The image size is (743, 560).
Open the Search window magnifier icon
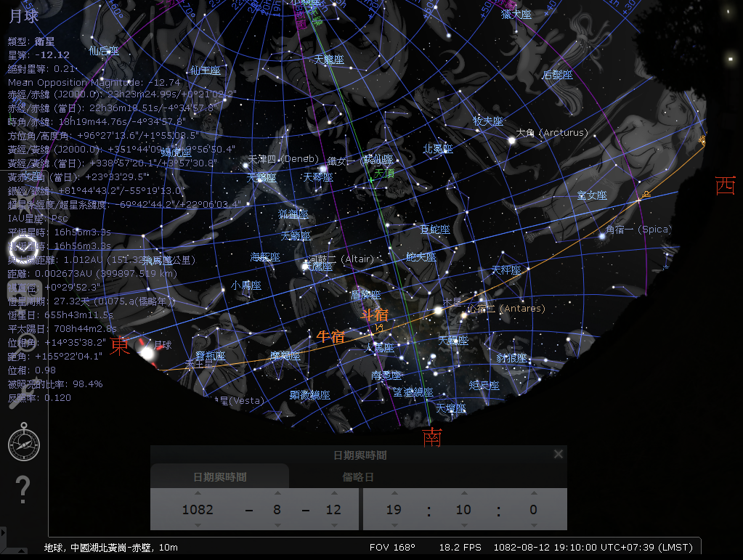click(23, 344)
